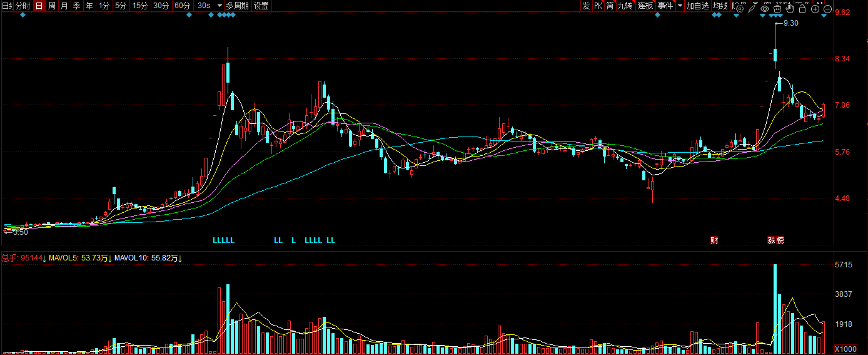
Task: Click the 9.62 price axis label
Action: [842, 13]
